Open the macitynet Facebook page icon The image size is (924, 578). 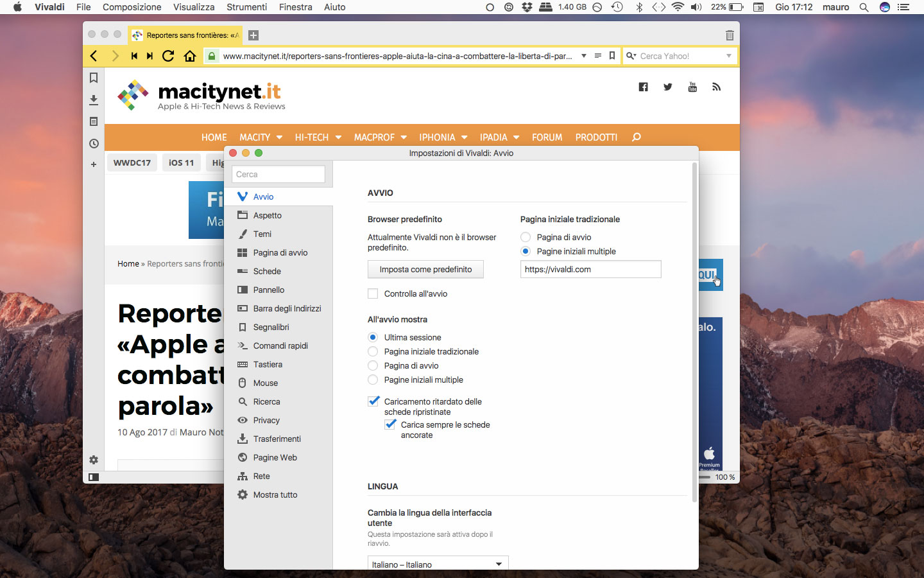[643, 87]
